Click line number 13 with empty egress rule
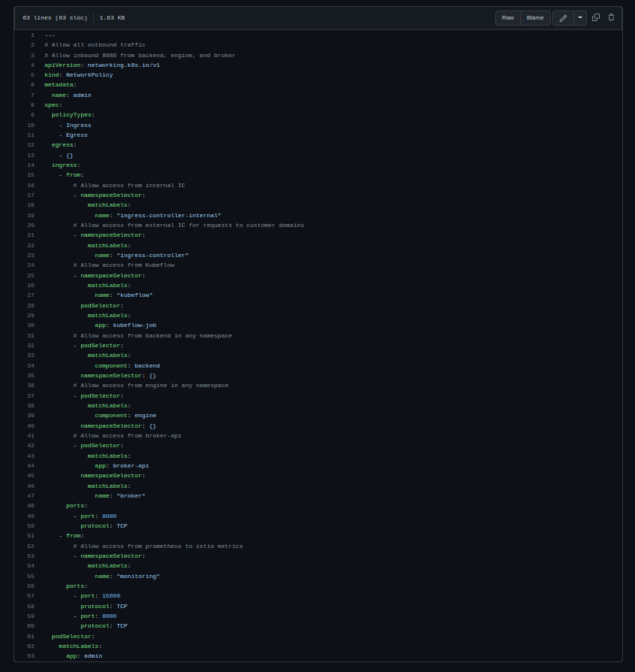Viewport: 635px width, 672px height. coord(29,155)
